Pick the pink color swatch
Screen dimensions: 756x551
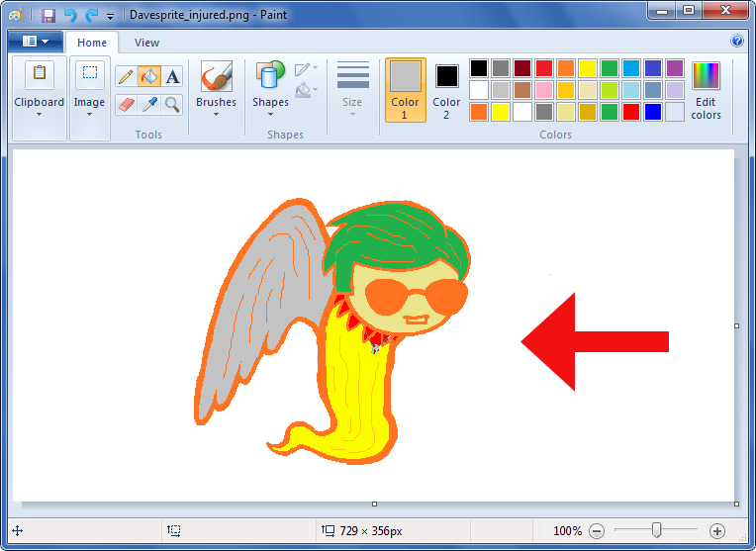click(544, 90)
